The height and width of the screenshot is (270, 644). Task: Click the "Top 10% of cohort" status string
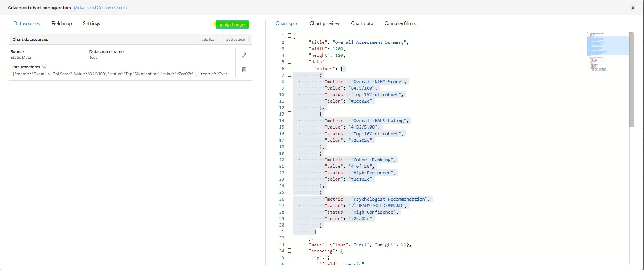pos(376,134)
